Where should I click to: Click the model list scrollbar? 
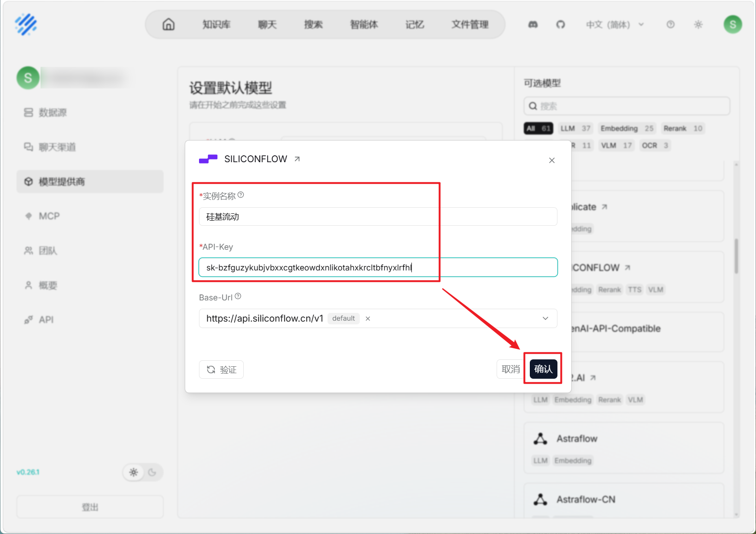[x=736, y=256]
